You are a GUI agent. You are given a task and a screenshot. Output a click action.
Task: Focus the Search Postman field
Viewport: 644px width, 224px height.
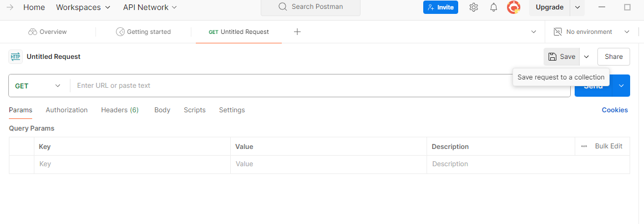311,7
